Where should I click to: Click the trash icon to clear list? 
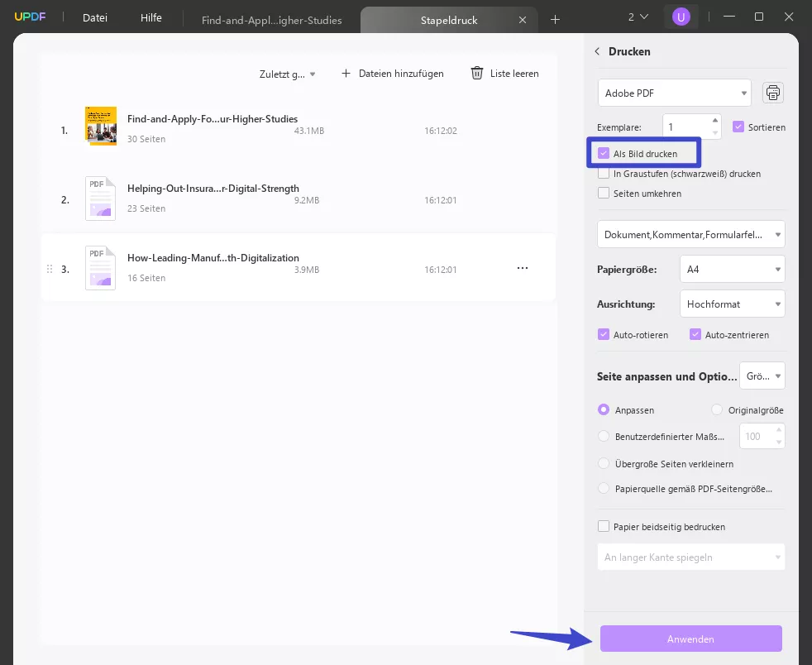477,74
